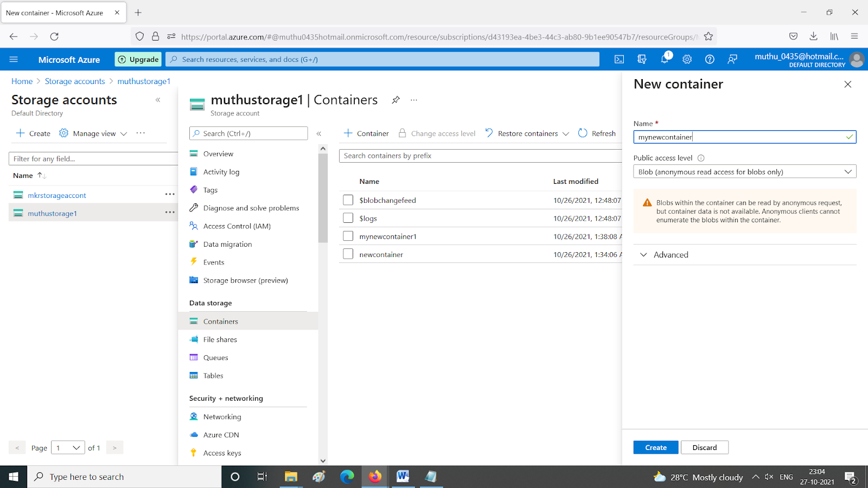Add a new Container from toolbar
The width and height of the screenshot is (868, 488).
[x=366, y=133]
